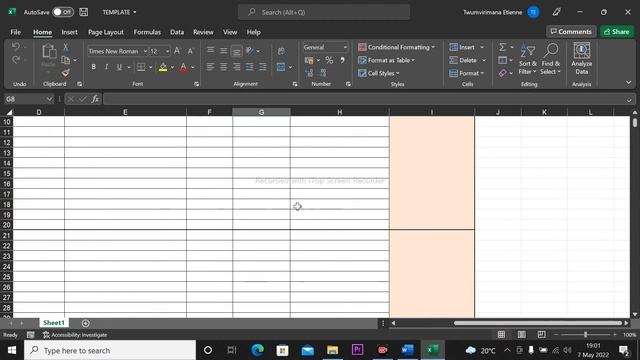
Task: Click the Clear eraser icon
Action: 502,73
